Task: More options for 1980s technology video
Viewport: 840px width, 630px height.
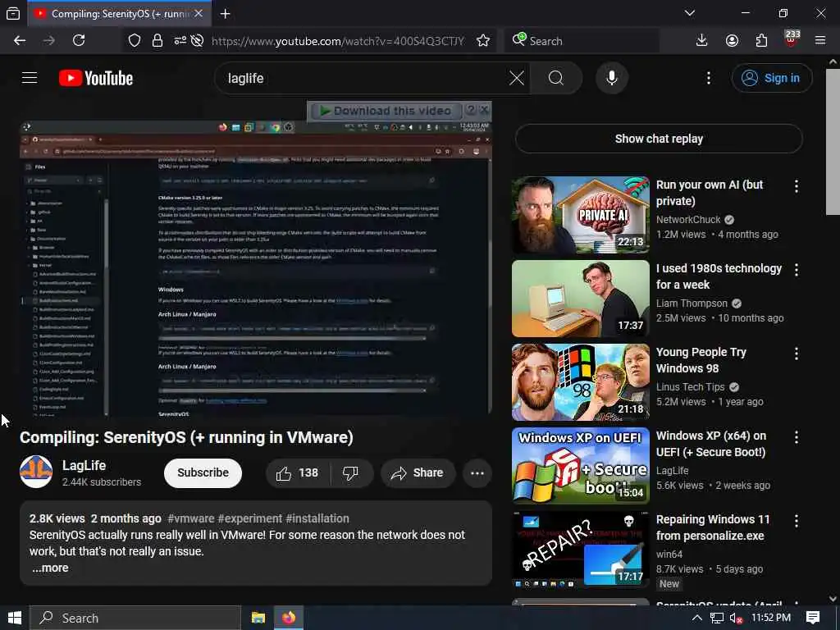Action: pos(796,269)
